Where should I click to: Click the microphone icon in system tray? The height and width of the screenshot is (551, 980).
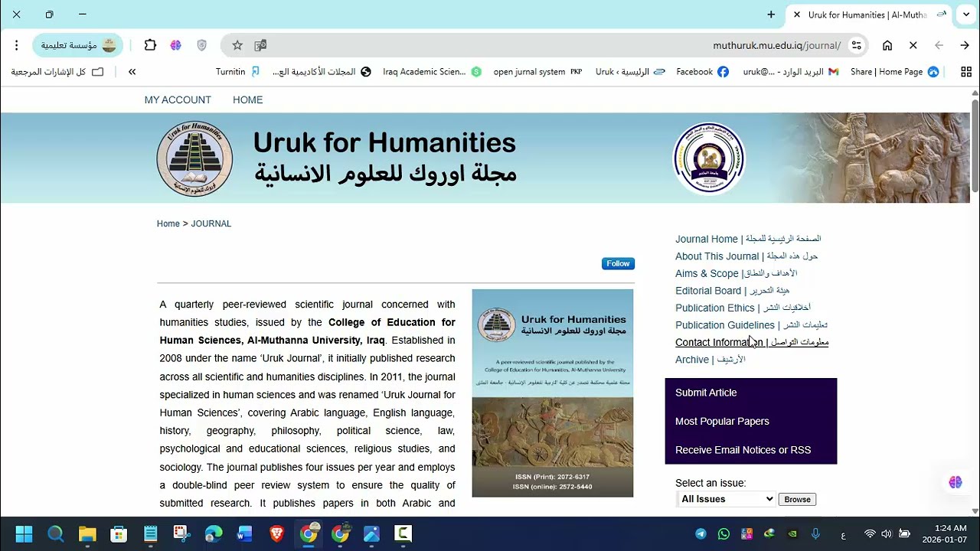815,533
